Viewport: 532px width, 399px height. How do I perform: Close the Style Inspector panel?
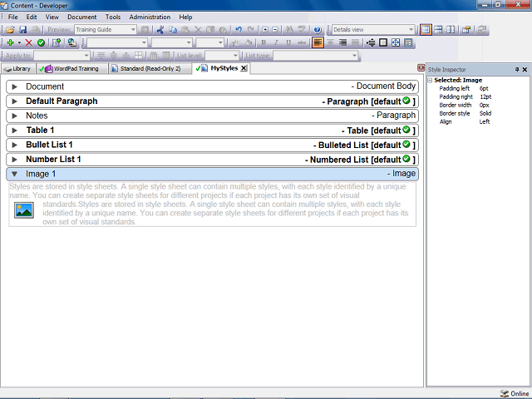(525, 70)
